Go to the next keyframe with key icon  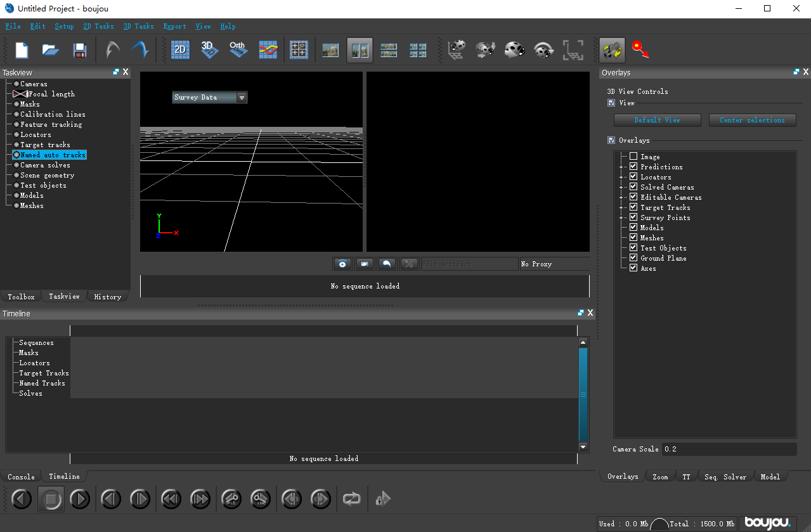click(x=261, y=499)
